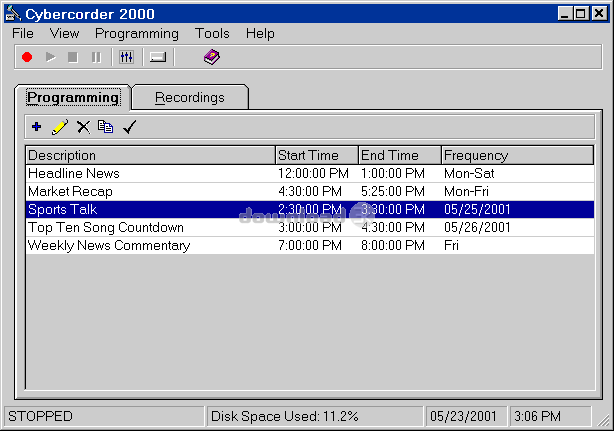Click the pause button in the toolbar
This screenshot has width=614, height=431.
(x=96, y=57)
